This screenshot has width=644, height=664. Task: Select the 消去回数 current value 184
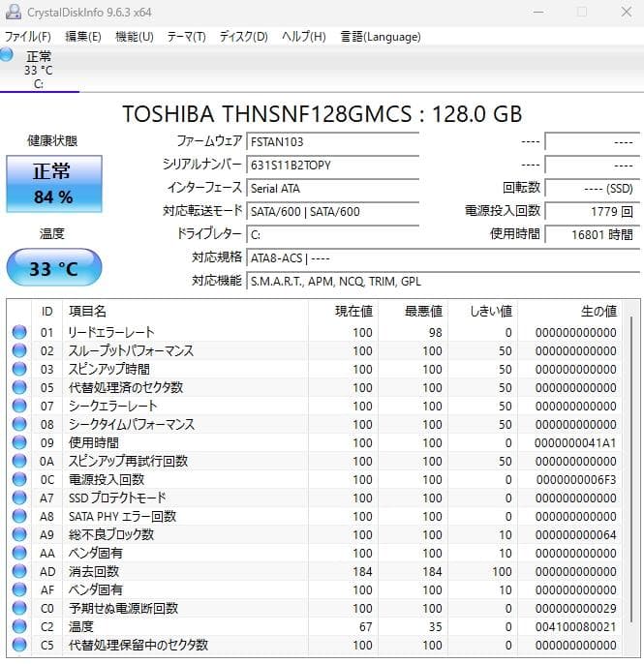pos(362,572)
